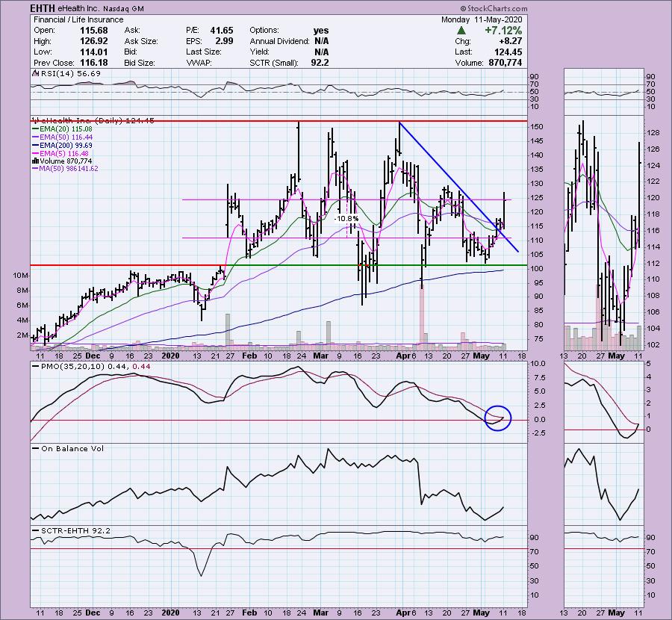Click the EMA(5) 116.48 legend entry
The height and width of the screenshot is (620, 672).
tap(60, 153)
